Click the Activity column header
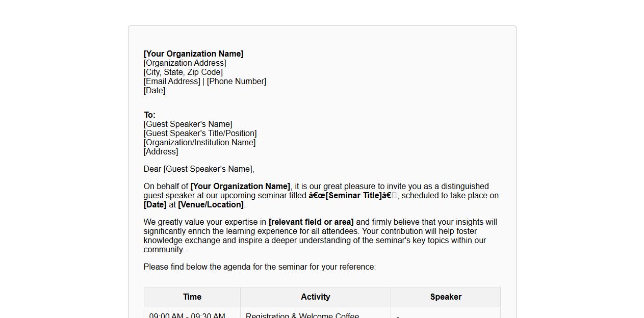 316,297
